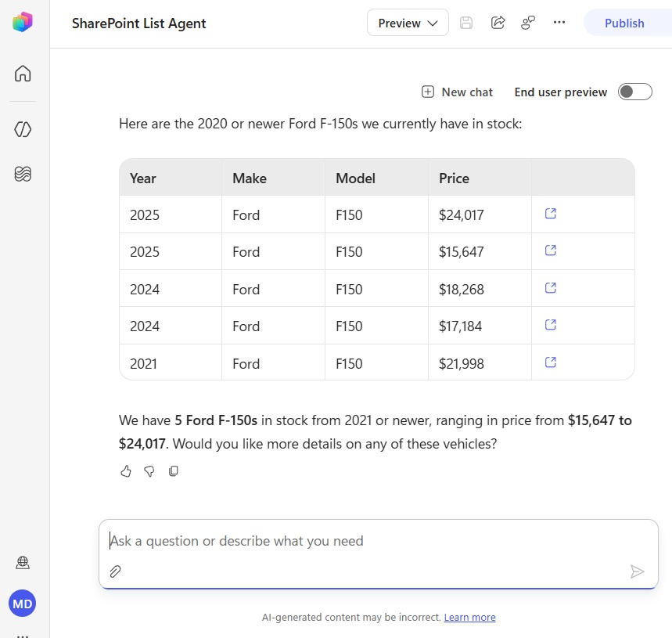Open the MD account avatar
Viewport: 672px width, 638px height.
coord(22,604)
